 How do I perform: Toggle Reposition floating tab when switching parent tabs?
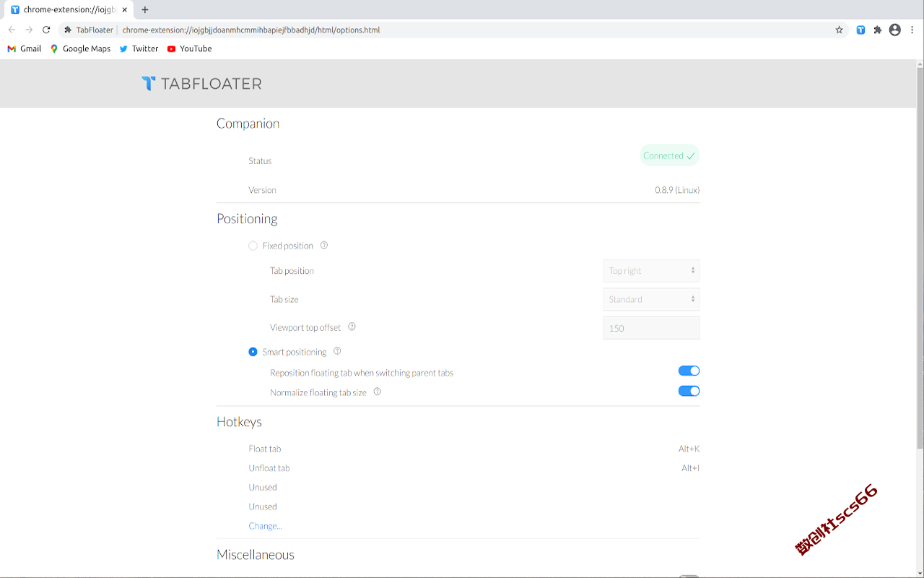click(x=689, y=371)
